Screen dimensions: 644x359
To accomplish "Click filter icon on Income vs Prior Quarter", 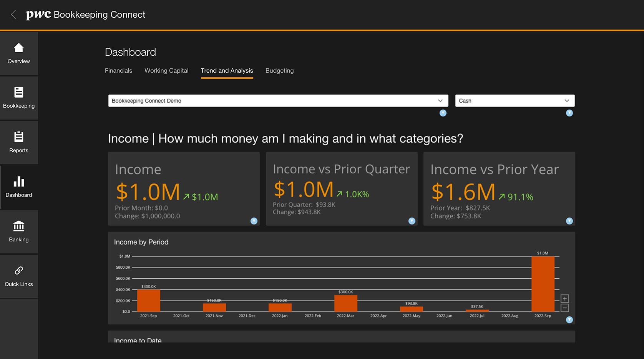I will tap(412, 221).
